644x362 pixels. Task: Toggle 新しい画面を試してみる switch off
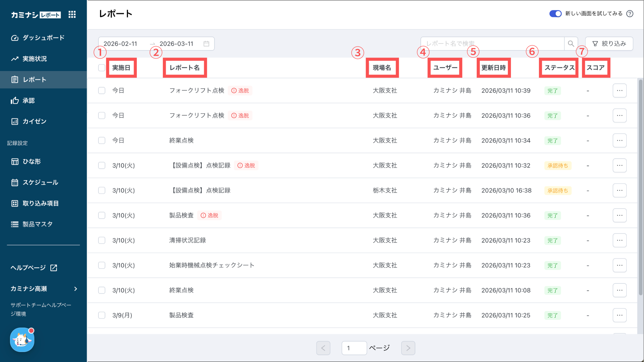pos(555,14)
